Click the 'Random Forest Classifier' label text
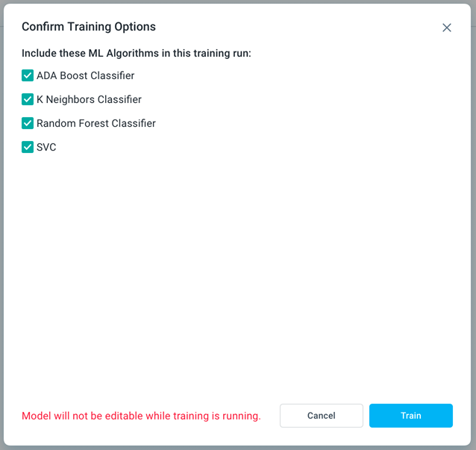 coord(95,123)
